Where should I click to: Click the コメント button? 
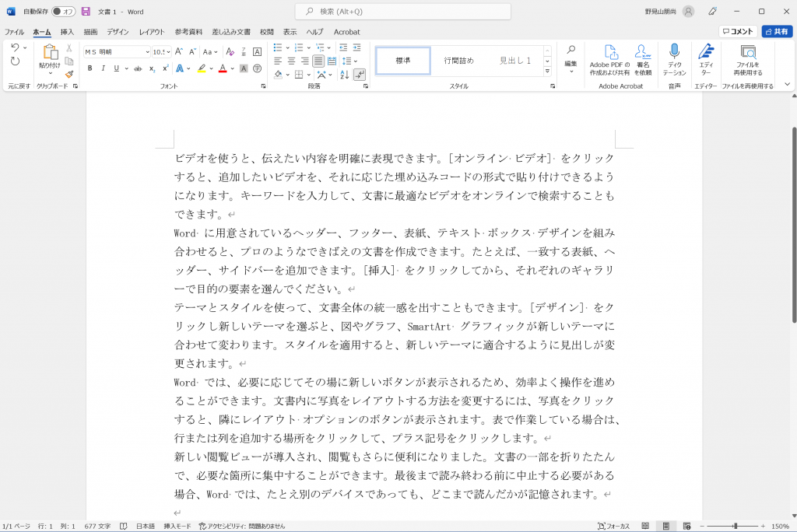tap(738, 32)
